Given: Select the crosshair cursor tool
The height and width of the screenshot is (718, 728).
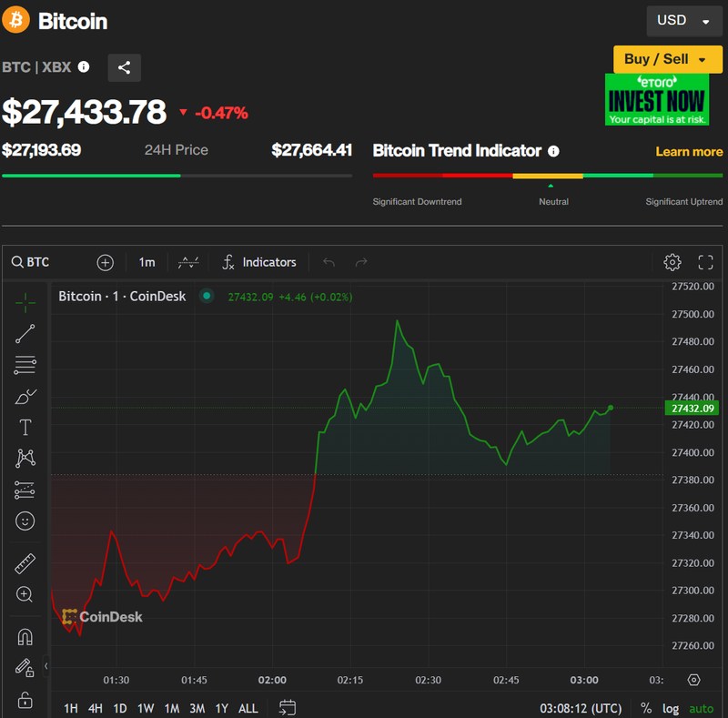Looking at the screenshot, I should [25, 301].
